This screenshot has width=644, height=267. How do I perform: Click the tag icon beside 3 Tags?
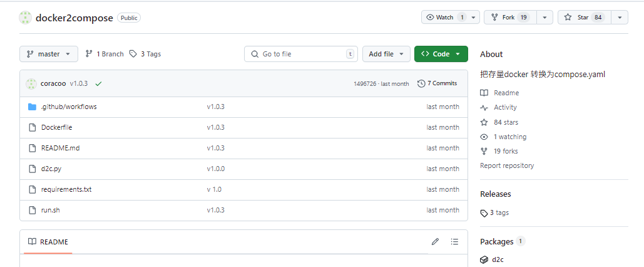click(x=133, y=54)
